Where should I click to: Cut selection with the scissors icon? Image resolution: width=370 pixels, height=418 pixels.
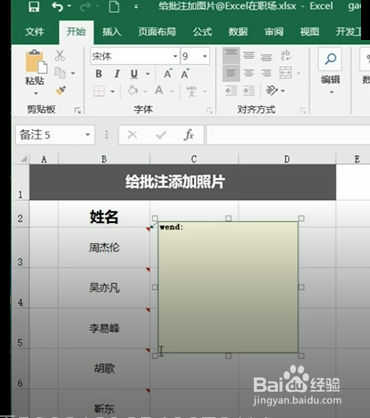(x=60, y=55)
